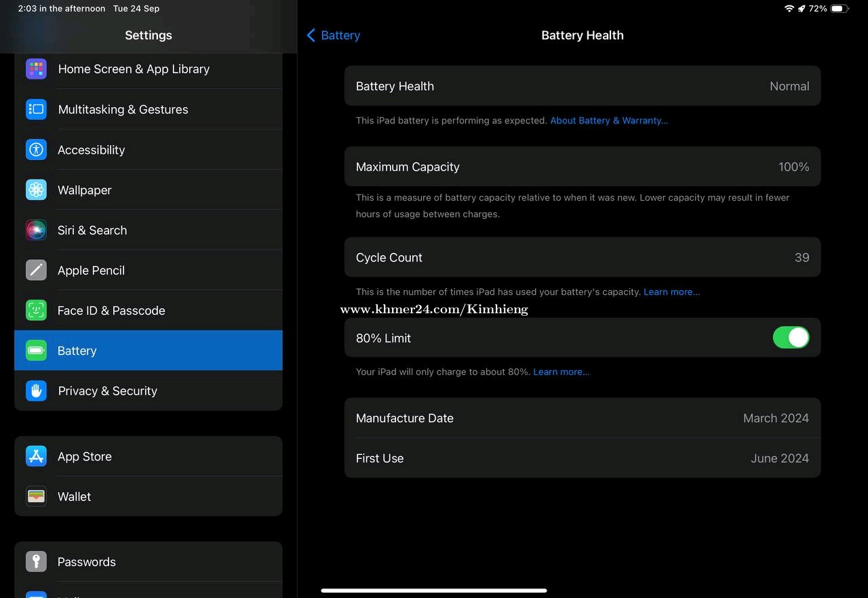Open Wallet settings in the sidebar

point(148,496)
